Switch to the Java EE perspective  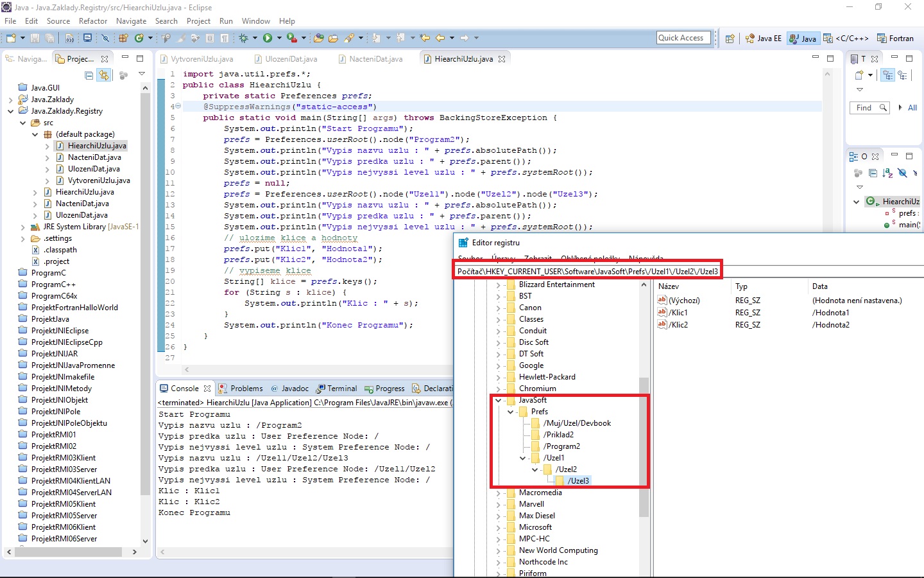764,39
